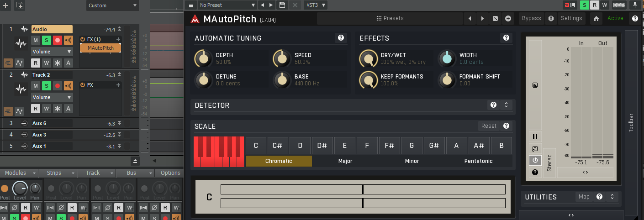
Task: Open the No Preset dropdown
Action: pos(227,5)
